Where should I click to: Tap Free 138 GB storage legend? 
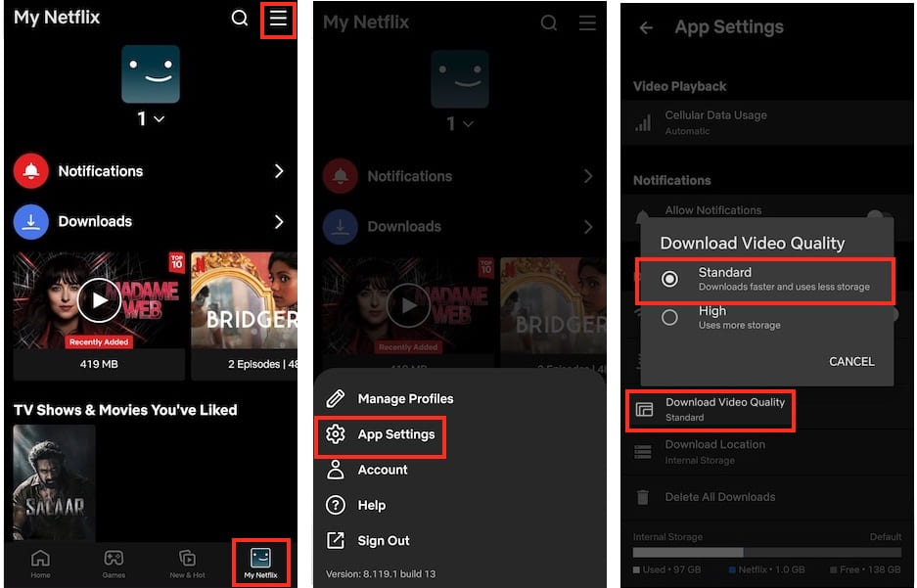(865, 569)
